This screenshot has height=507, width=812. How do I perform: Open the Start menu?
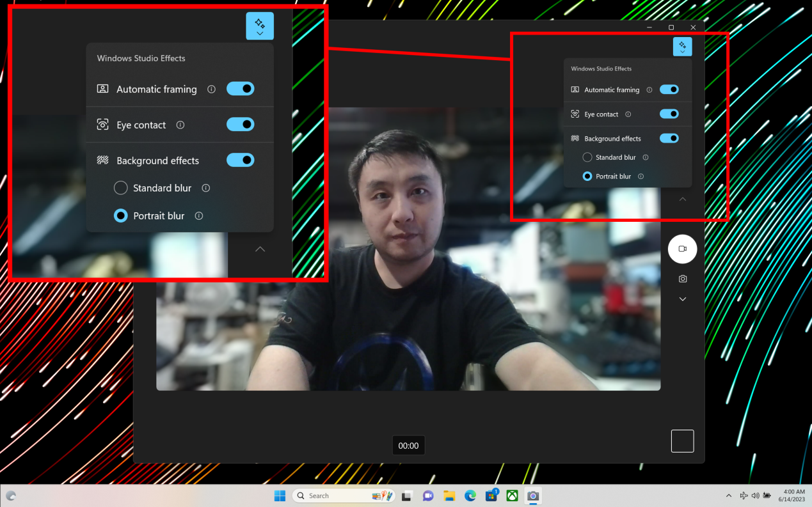(280, 495)
